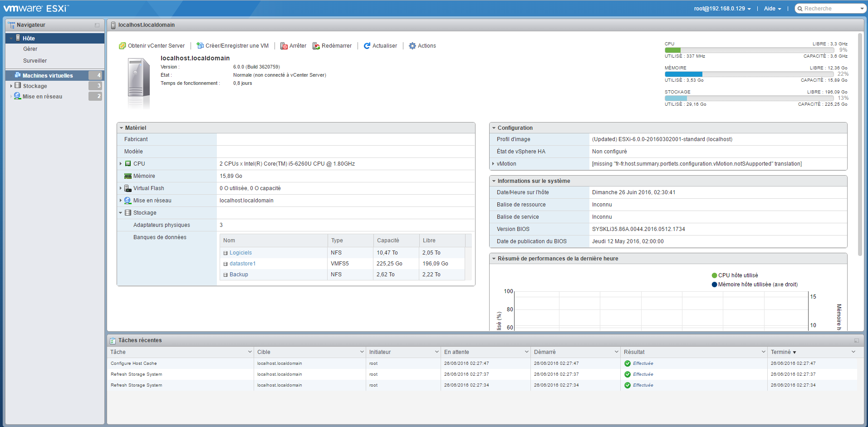Click Créer/Enregistrer une VM label

tap(237, 46)
